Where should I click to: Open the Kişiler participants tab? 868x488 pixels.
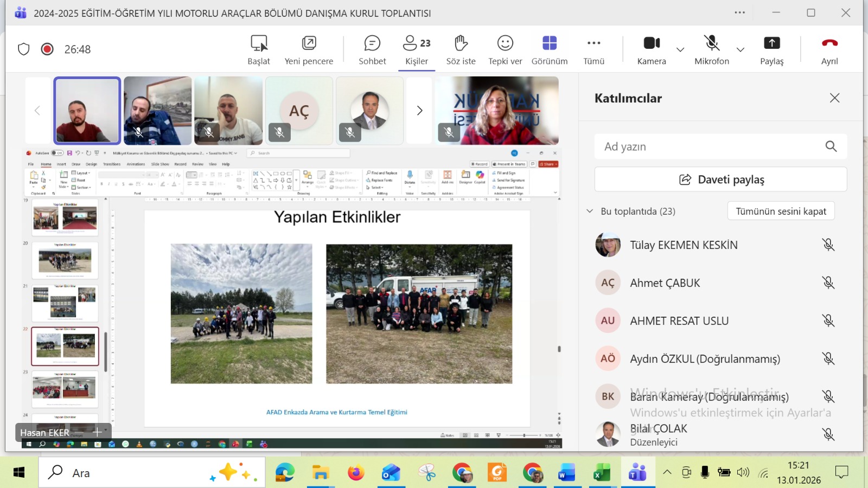click(x=417, y=49)
